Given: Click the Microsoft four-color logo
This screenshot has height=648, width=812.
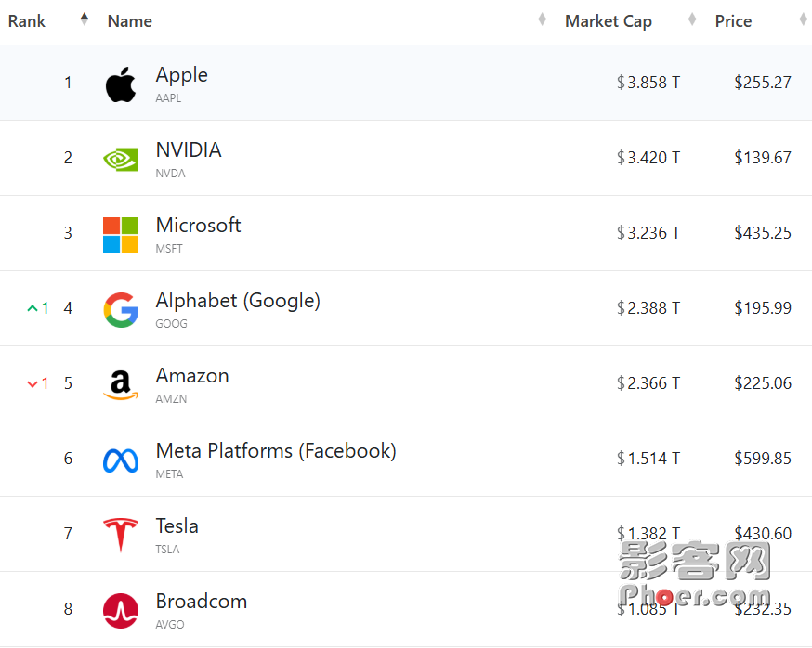Looking at the screenshot, I should 121,235.
